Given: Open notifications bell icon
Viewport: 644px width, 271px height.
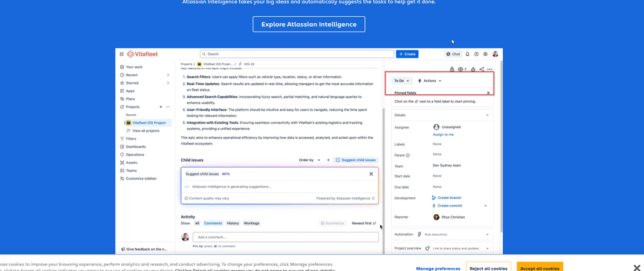Looking at the screenshot, I should click(x=467, y=54).
